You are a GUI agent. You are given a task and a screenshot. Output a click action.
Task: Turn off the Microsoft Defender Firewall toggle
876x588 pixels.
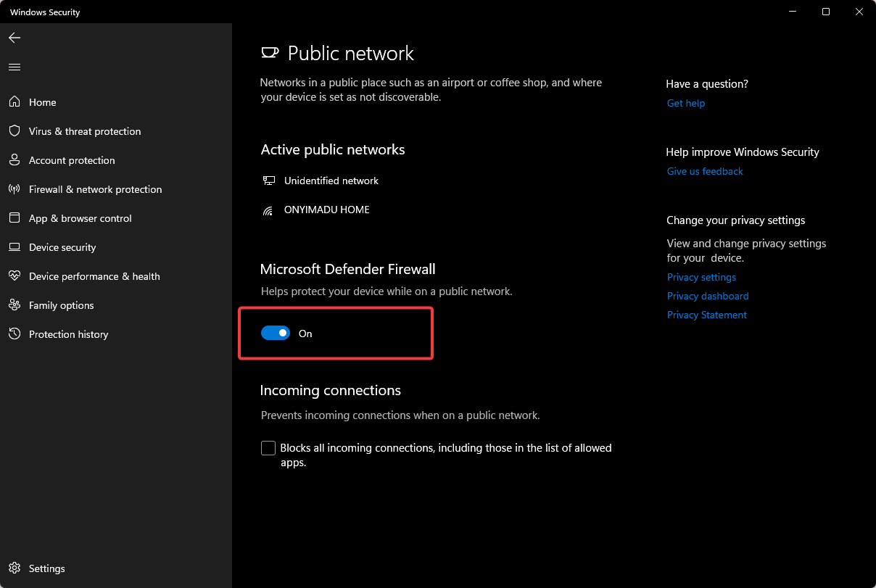pos(276,334)
